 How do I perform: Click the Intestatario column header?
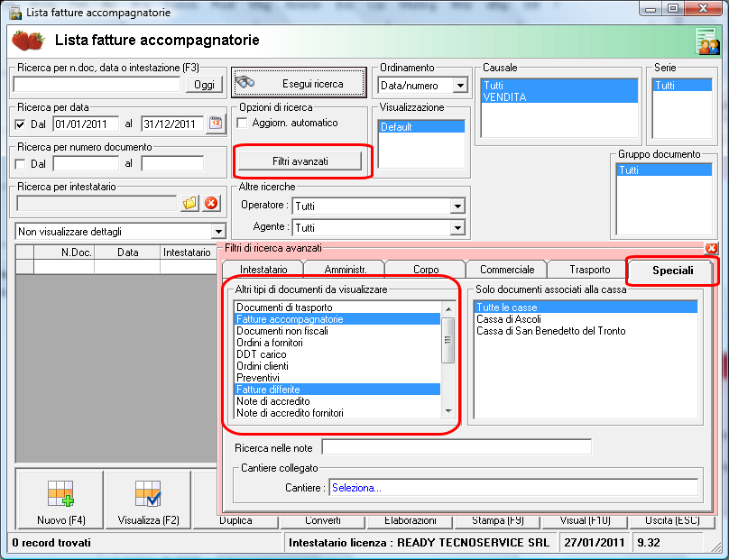[189, 252]
